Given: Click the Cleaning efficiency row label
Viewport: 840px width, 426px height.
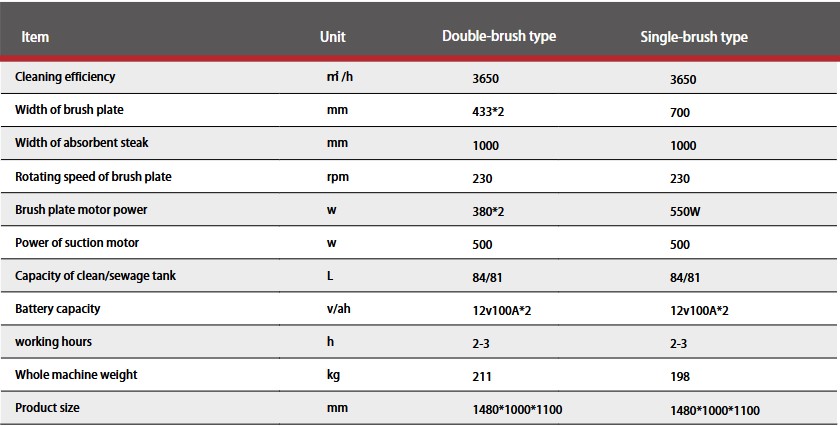Looking at the screenshot, I should [x=65, y=77].
